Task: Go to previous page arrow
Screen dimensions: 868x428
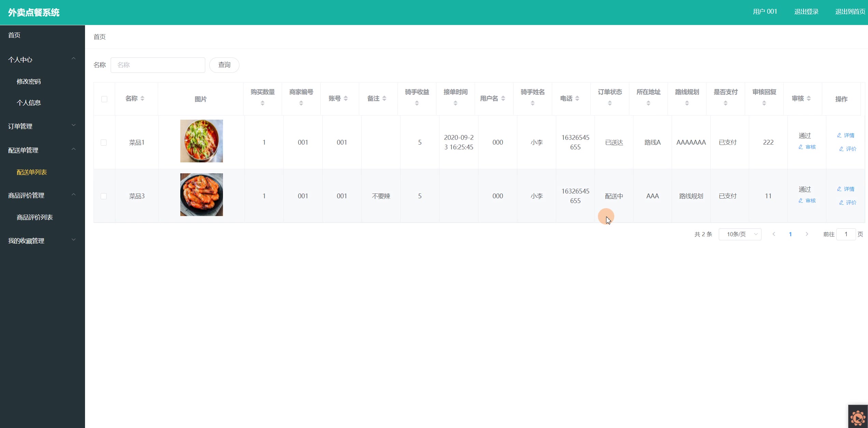Action: tap(774, 234)
